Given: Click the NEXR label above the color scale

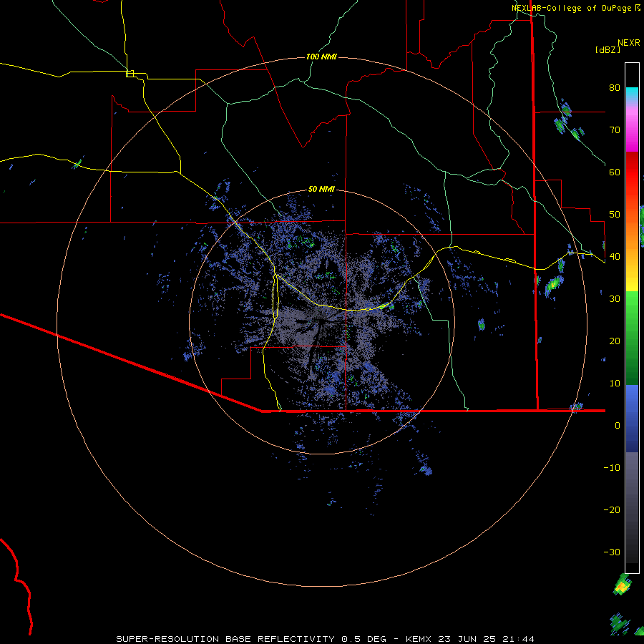Looking at the screenshot, I should coord(628,43).
